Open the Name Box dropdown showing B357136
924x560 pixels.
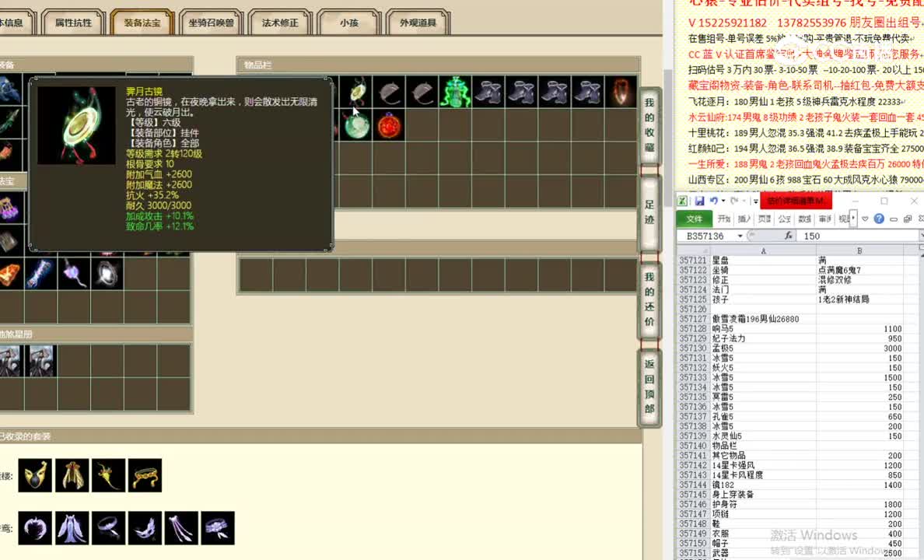coord(740,236)
